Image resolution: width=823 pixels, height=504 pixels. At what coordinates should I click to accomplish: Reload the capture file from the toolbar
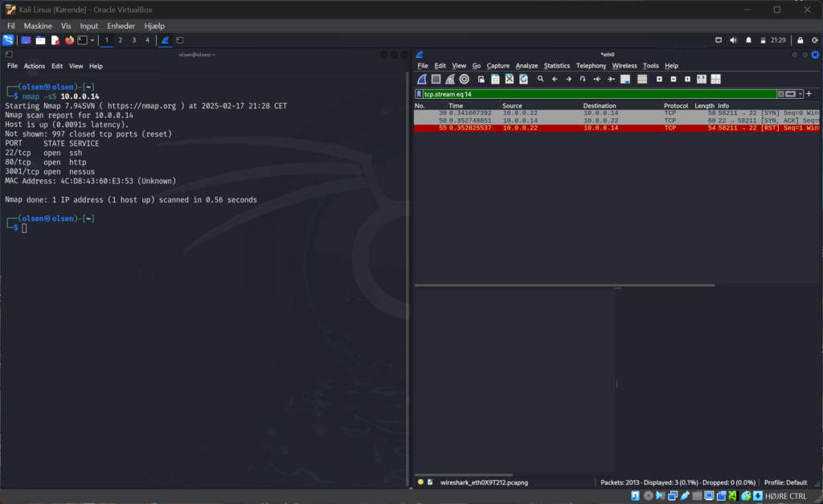click(523, 79)
